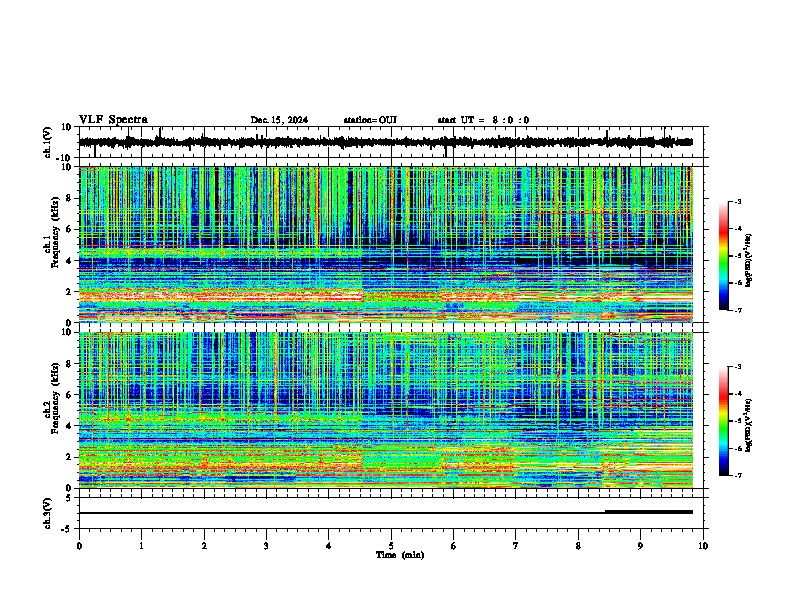Click the ch.1 color scale units label
The image size is (792, 612).
click(x=749, y=260)
